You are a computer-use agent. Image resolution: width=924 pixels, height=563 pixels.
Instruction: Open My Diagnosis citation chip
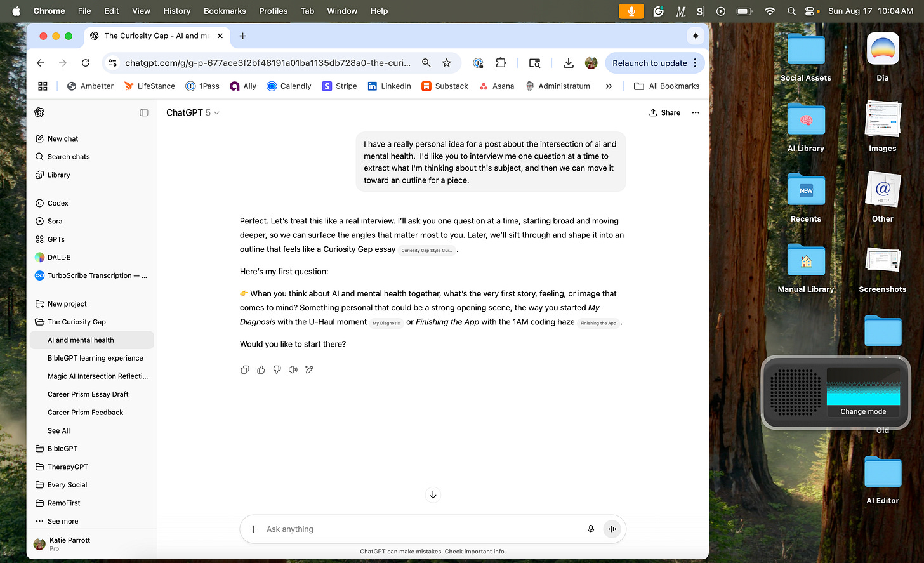(x=386, y=323)
